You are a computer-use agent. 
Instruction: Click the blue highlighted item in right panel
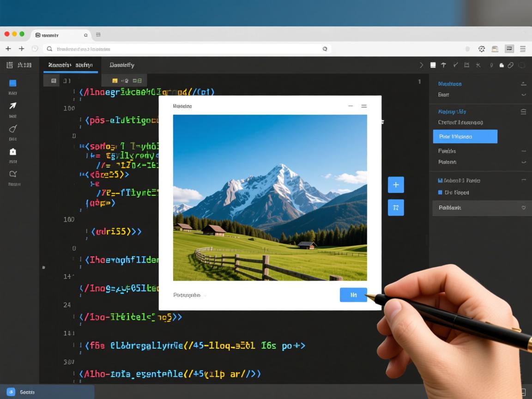click(465, 137)
